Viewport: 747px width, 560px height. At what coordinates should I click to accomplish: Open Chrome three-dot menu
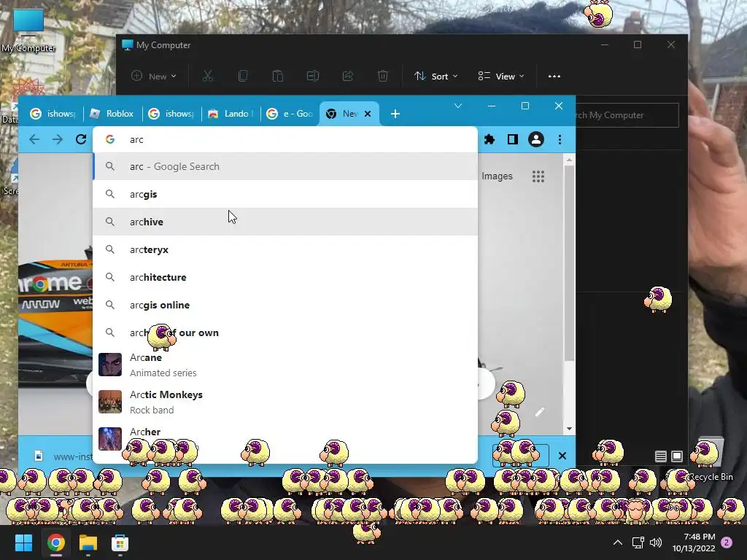pos(560,139)
